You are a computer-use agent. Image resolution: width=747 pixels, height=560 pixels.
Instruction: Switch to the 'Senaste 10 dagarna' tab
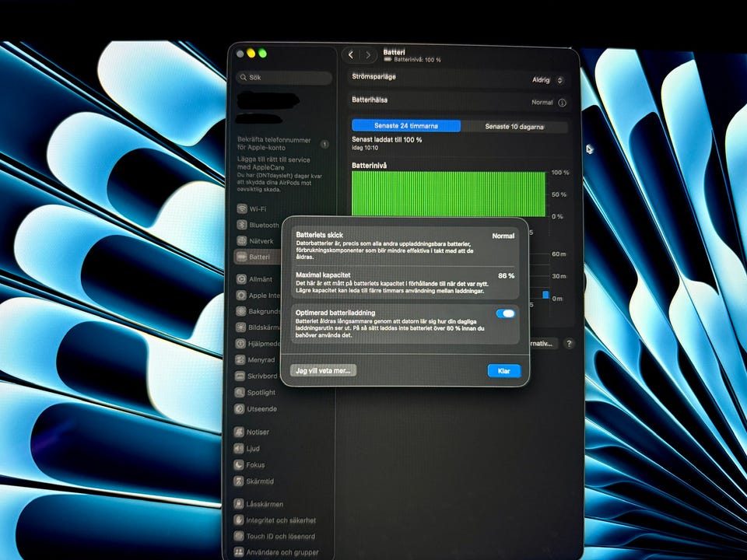tap(514, 126)
